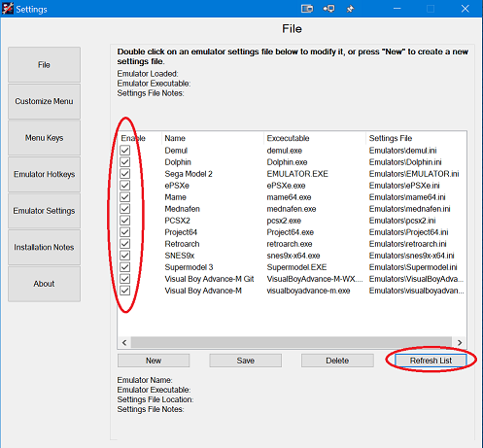Select the Sega Model 2 entry

click(x=189, y=174)
